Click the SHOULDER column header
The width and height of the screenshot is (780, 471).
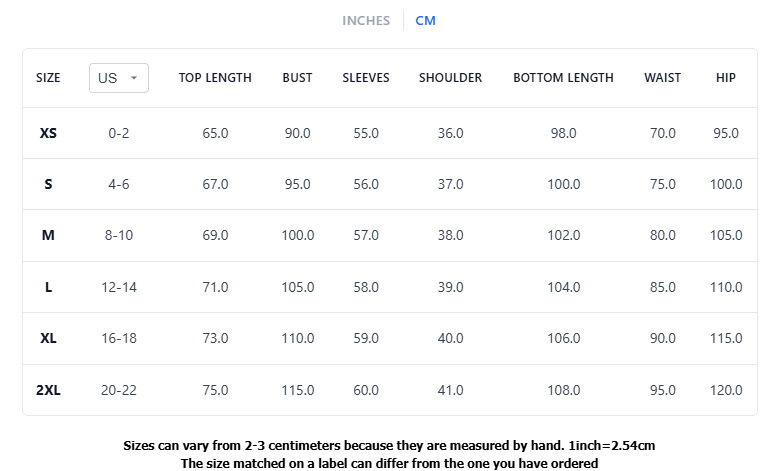[x=450, y=78]
